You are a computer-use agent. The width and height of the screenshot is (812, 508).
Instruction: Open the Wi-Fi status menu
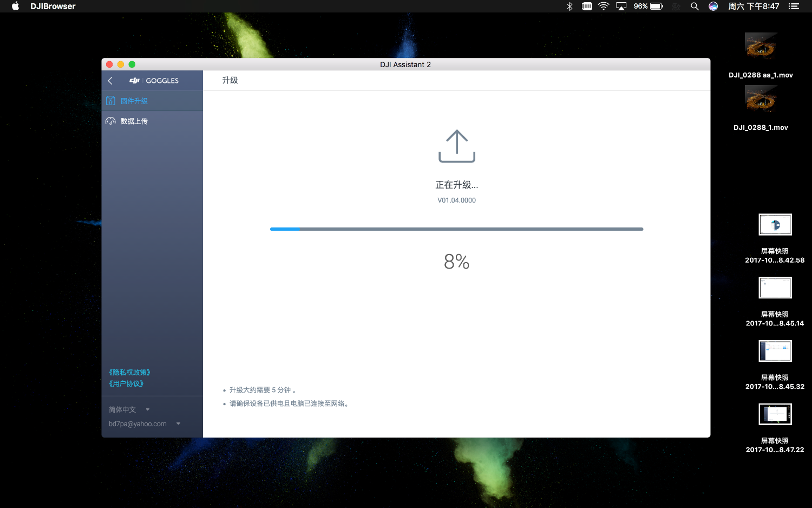[x=604, y=6]
